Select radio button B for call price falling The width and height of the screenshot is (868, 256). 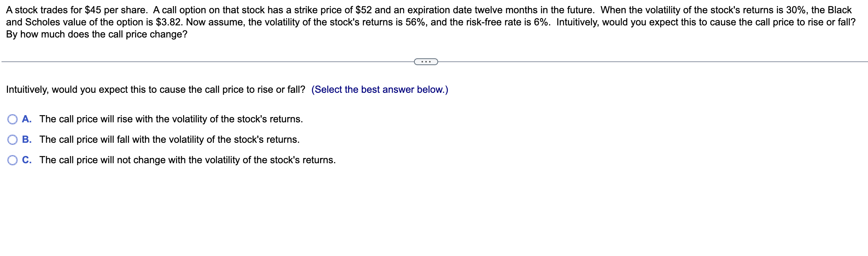tap(12, 139)
